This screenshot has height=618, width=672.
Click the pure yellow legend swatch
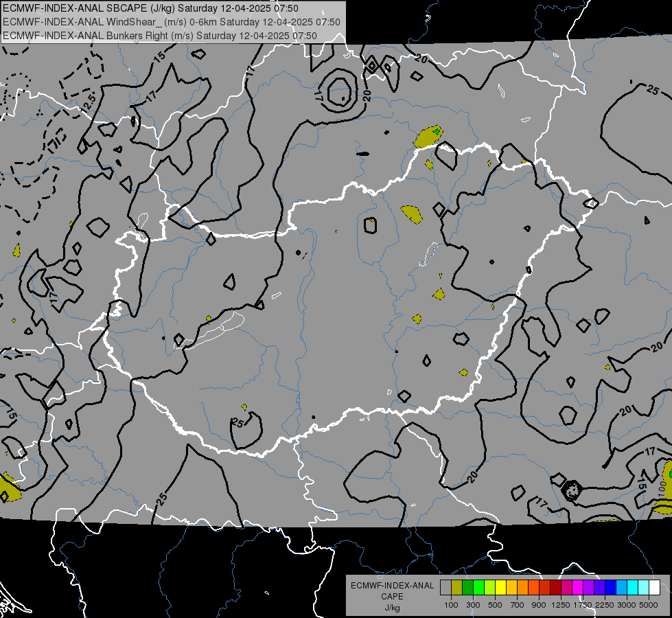pyautogui.click(x=501, y=588)
